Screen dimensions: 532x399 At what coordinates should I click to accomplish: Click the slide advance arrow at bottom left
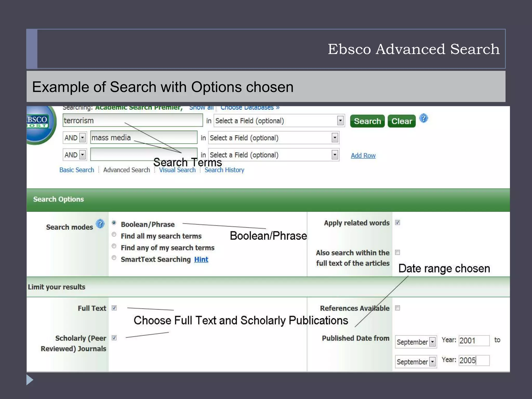(30, 380)
